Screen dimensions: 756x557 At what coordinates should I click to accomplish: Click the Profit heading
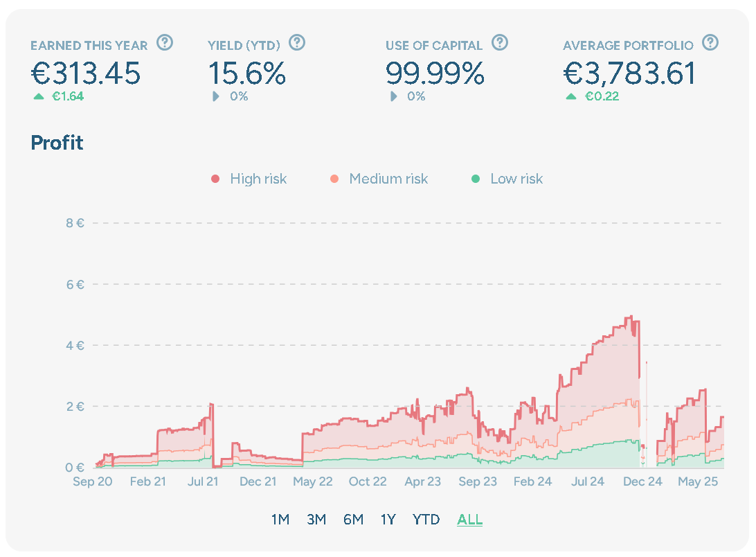click(x=57, y=143)
